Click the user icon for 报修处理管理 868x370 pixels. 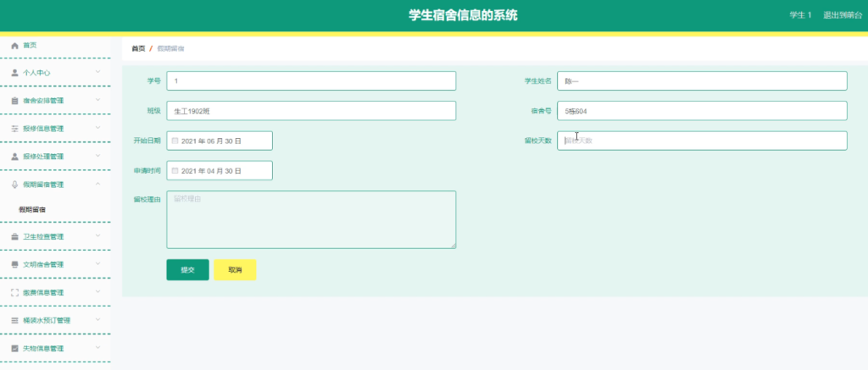[x=15, y=157]
